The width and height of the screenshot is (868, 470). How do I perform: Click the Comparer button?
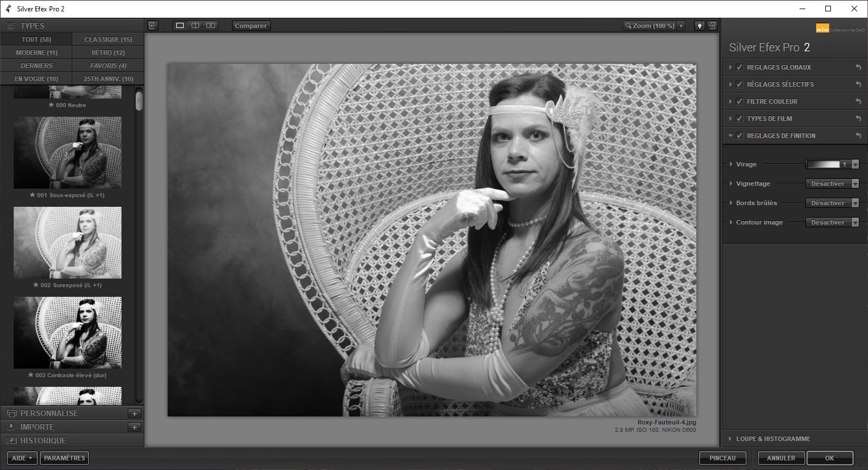(250, 25)
